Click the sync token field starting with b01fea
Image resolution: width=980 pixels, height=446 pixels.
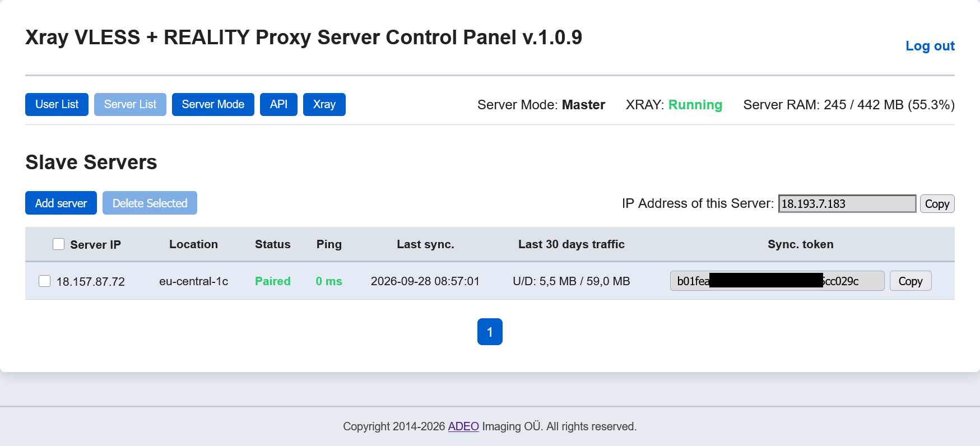[x=777, y=281]
